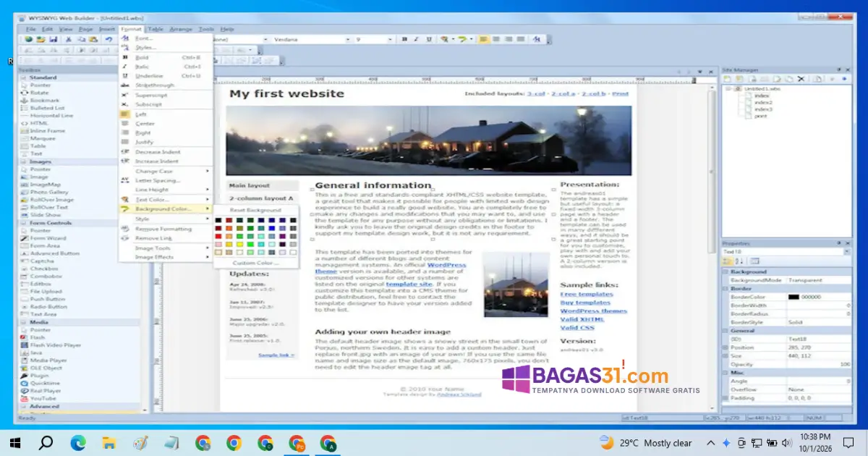Click the Italic button in the formatting toolbar
The image size is (868, 456).
417,39
